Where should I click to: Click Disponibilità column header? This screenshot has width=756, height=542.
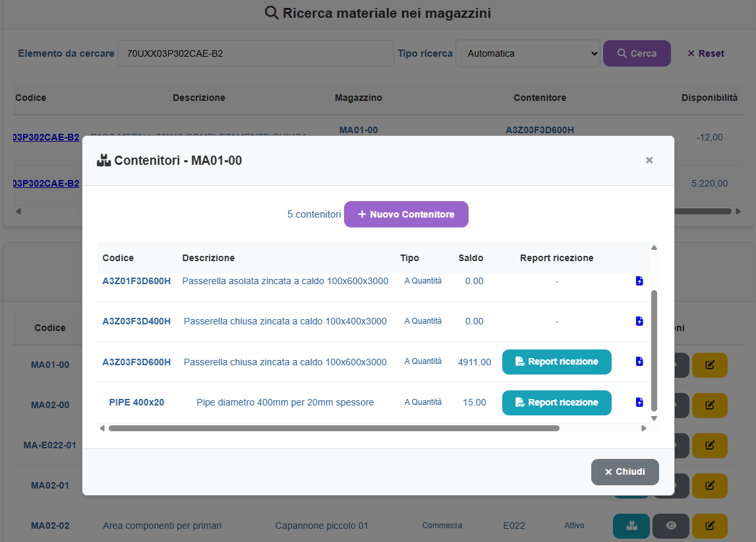[x=709, y=98]
